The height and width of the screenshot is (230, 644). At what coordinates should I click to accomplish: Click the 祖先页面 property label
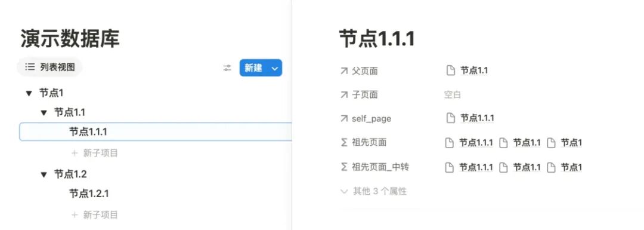(x=369, y=143)
